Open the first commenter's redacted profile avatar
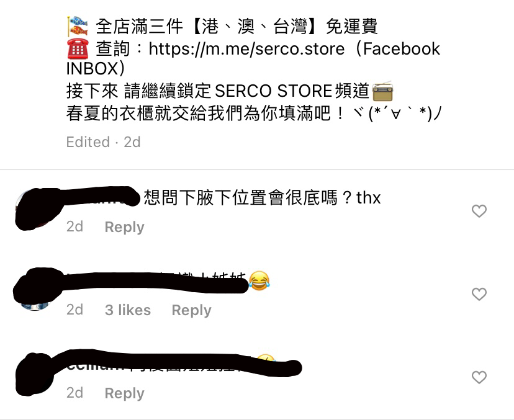The image size is (514, 420). (34, 209)
